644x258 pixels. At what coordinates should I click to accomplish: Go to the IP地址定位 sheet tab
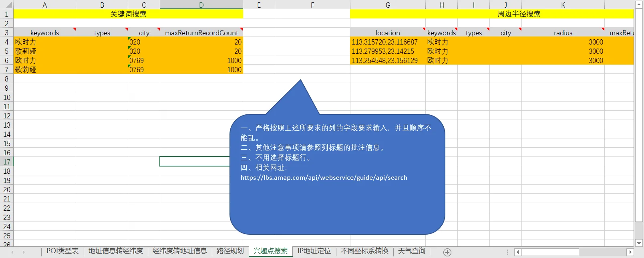tap(314, 251)
